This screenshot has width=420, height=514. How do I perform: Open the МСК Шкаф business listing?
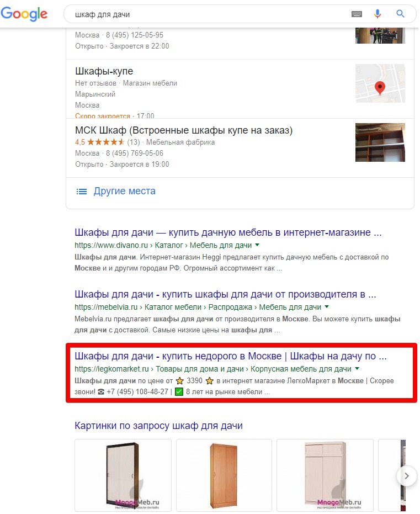(184, 130)
